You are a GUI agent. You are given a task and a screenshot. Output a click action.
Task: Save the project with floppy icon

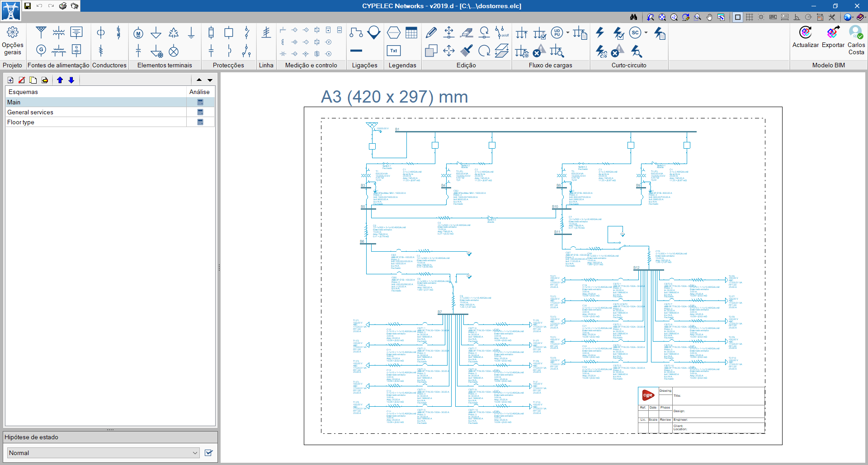[28, 6]
